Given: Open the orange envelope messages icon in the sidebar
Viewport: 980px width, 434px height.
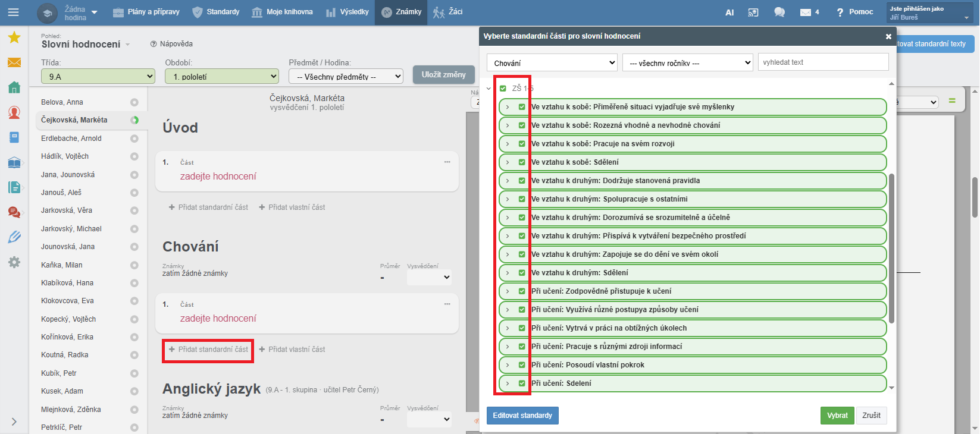Looking at the screenshot, I should 14,62.
